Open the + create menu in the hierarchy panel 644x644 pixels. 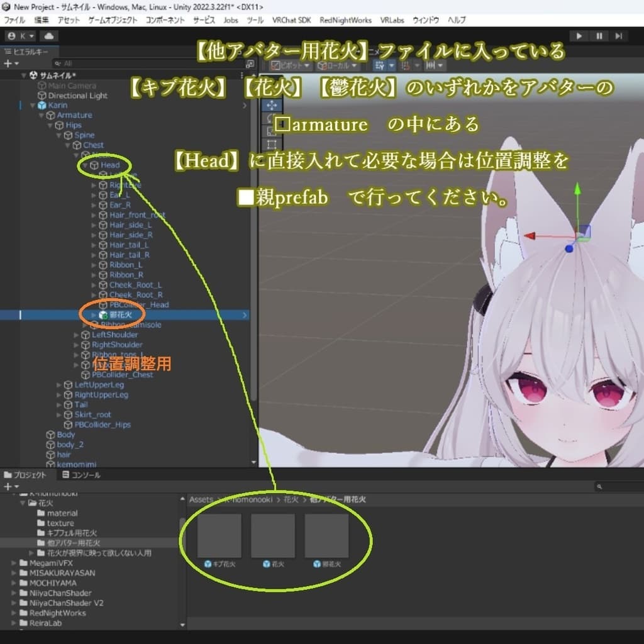(x=8, y=63)
